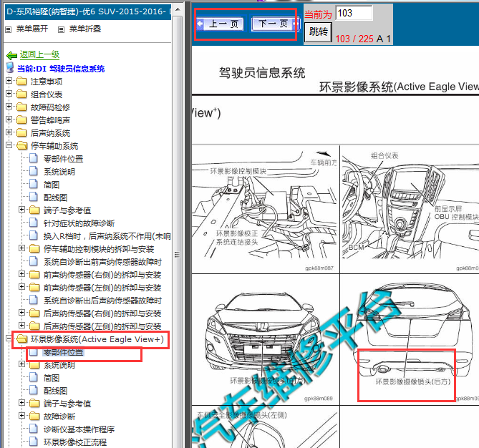Click the dashboard 组合仪表 diagram
479x448 pixels.
click(410, 210)
